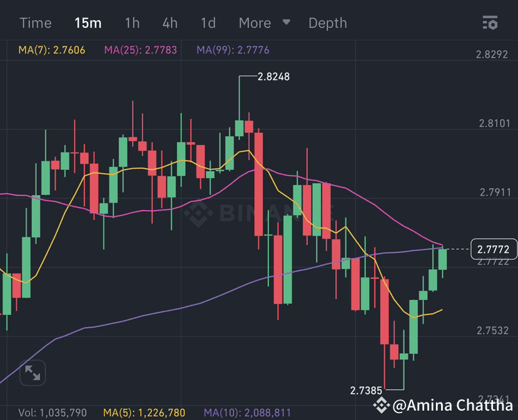Screen dimensions: 518x420
Task: Open the More timeframes dropdown
Action: (x=255, y=22)
